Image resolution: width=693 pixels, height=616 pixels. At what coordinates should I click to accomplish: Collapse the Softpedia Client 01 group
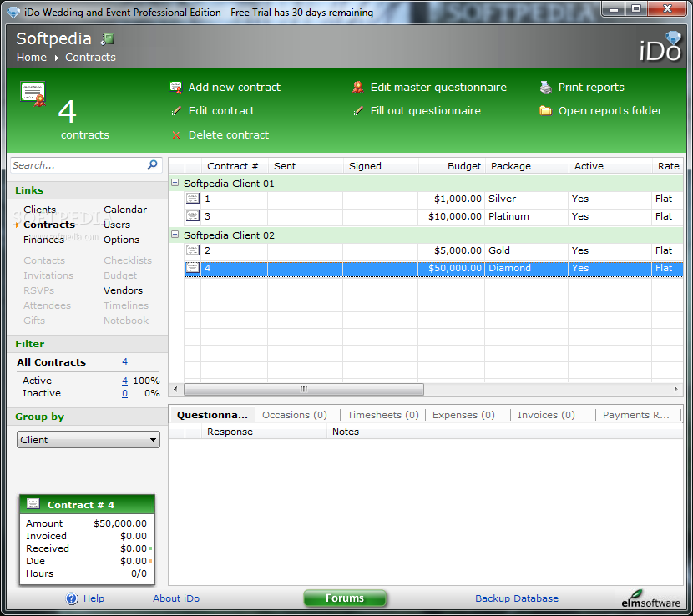(175, 183)
